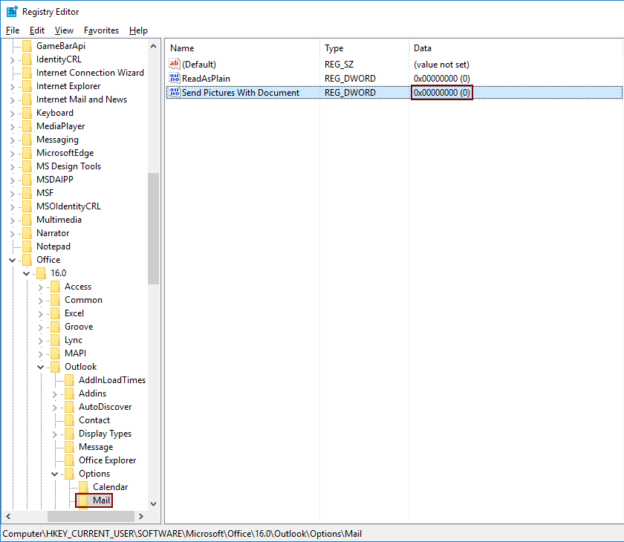Collapse the Outlook tree node
This screenshot has height=542, width=624.
[40, 367]
